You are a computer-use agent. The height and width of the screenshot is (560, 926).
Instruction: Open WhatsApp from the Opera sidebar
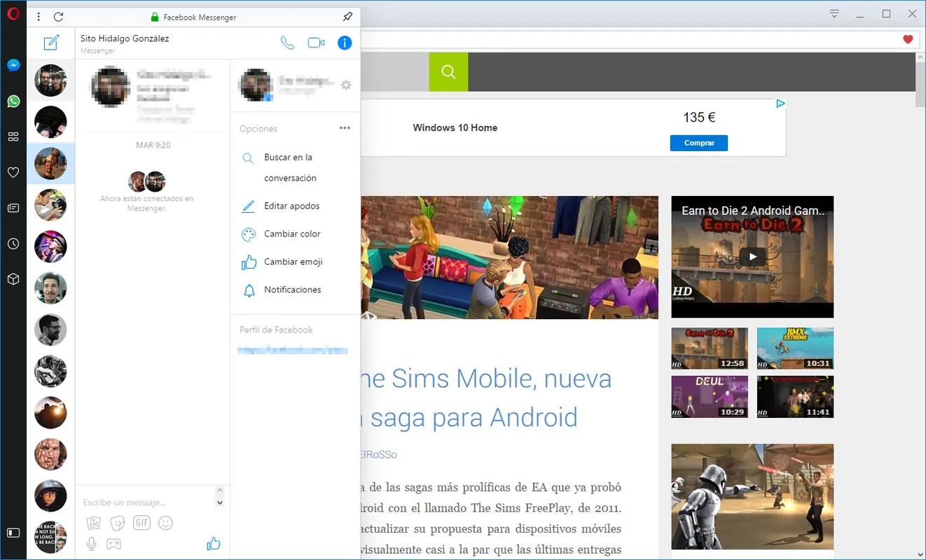click(x=13, y=101)
